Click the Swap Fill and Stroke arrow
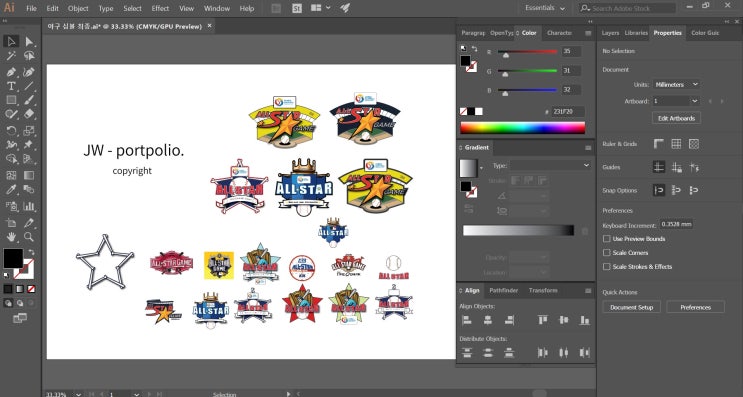This screenshot has width=743, height=397. [x=31, y=252]
